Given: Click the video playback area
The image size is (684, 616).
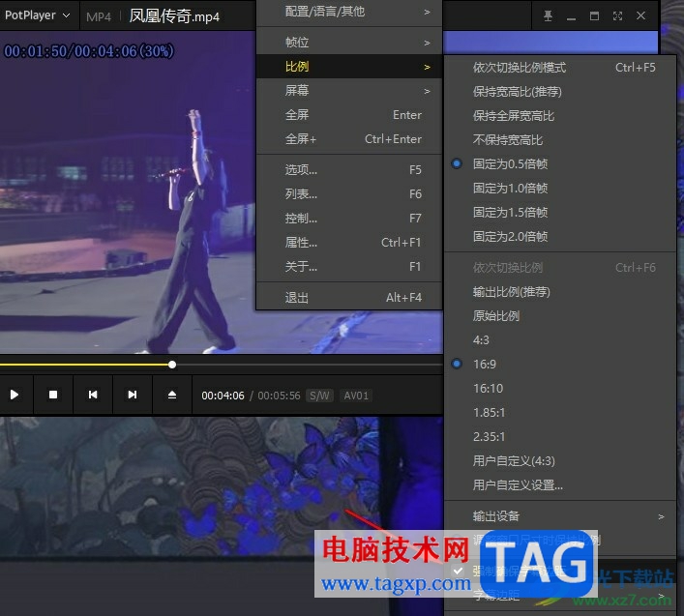Looking at the screenshot, I should (128, 191).
